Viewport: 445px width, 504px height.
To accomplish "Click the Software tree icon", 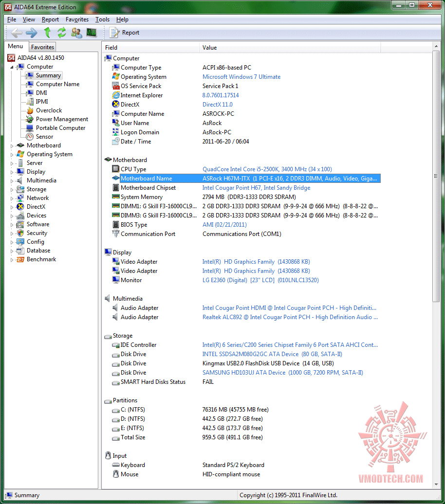I will (x=20, y=224).
